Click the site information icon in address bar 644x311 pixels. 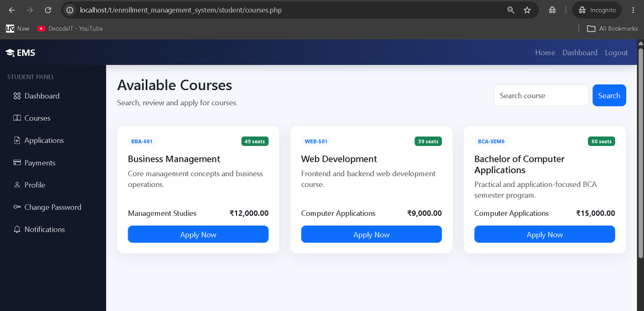coord(70,10)
